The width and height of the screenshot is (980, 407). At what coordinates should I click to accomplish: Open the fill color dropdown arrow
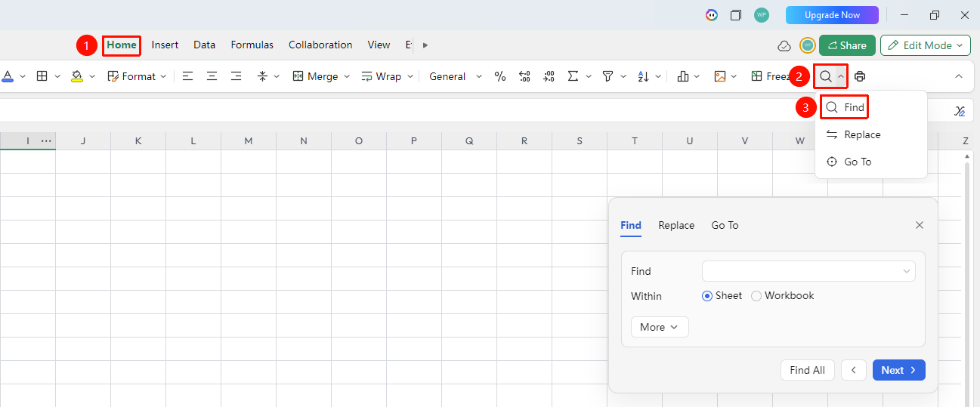[x=92, y=76]
